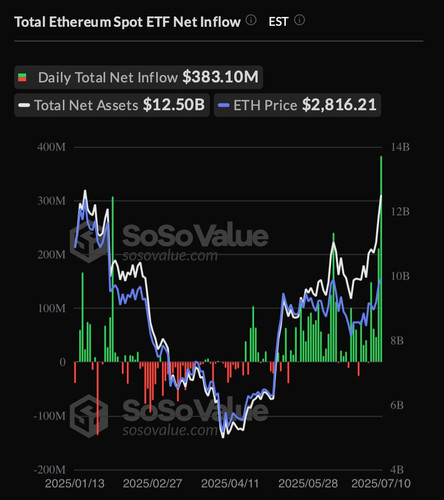Click the 12B right axis label
Screen dimensions: 444x500
(x=400, y=212)
